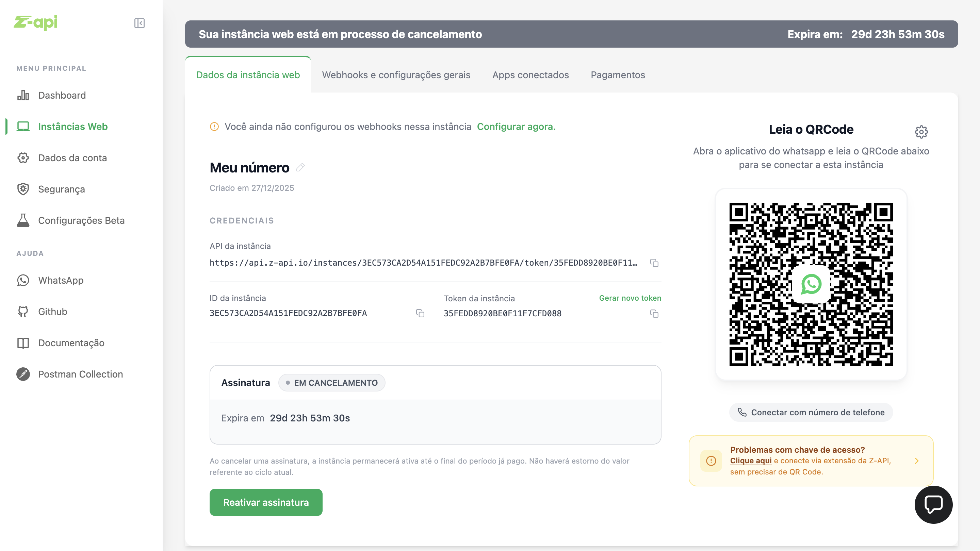Copy the API da instância URL

[x=654, y=263]
